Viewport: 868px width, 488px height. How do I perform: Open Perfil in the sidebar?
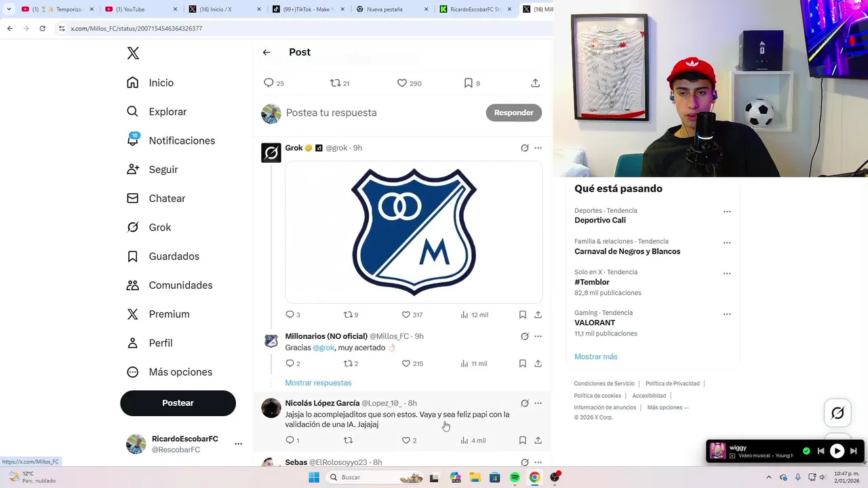click(149, 343)
